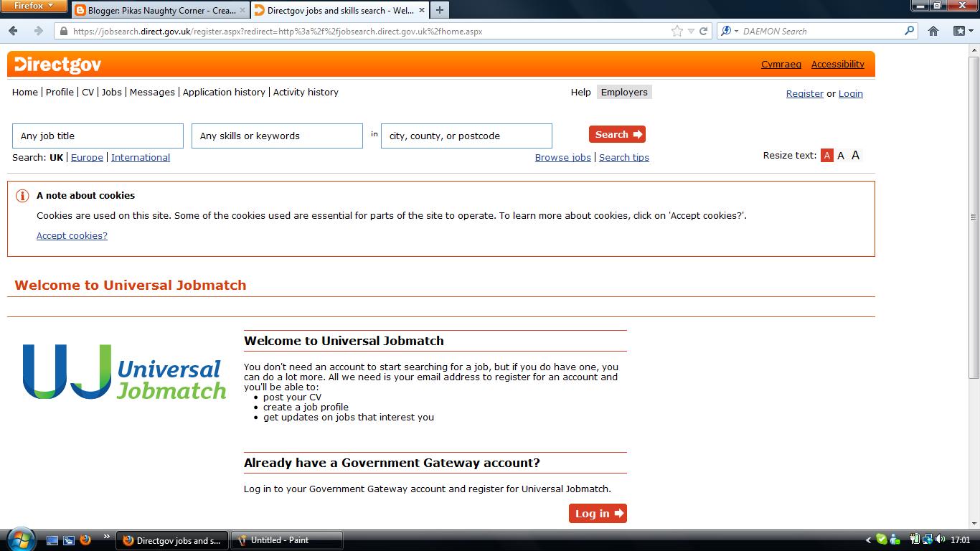Show hidden system tray icons arrow
Viewport: 980px width, 551px height.
pos(868,540)
